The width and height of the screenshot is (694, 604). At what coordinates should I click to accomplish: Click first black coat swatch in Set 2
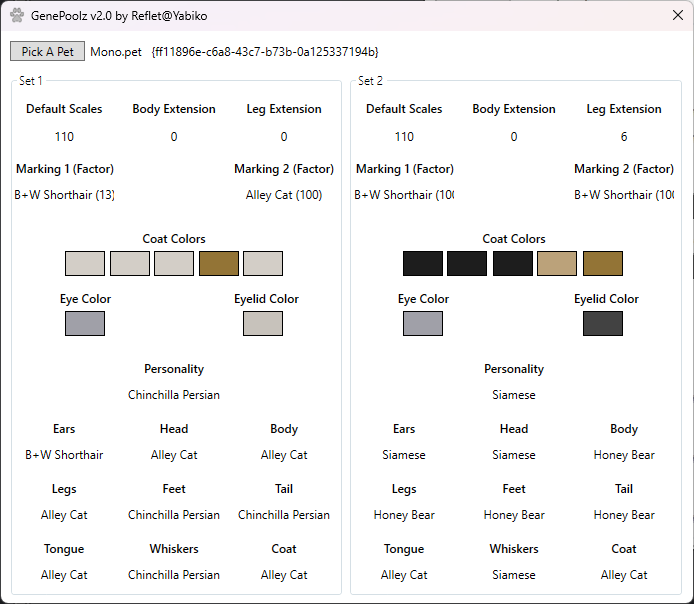[423, 263]
